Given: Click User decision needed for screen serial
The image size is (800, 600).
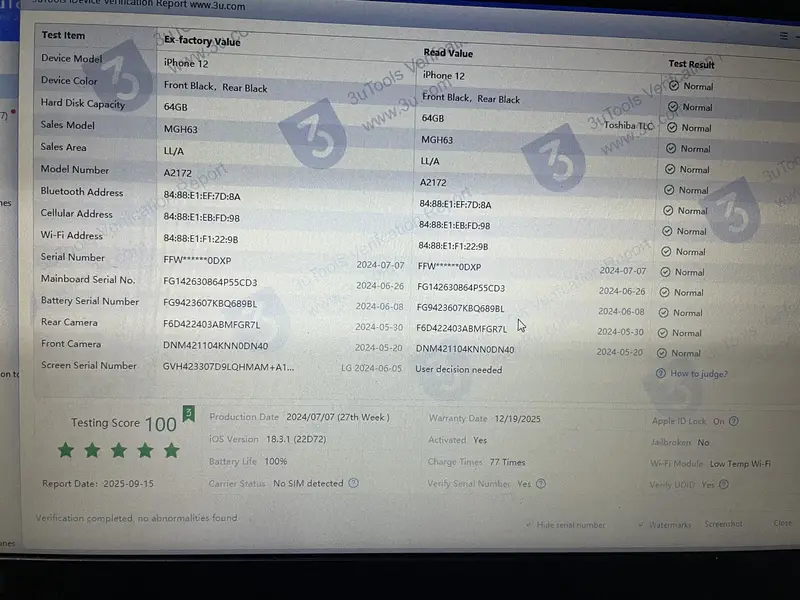Looking at the screenshot, I should pyautogui.click(x=459, y=369).
